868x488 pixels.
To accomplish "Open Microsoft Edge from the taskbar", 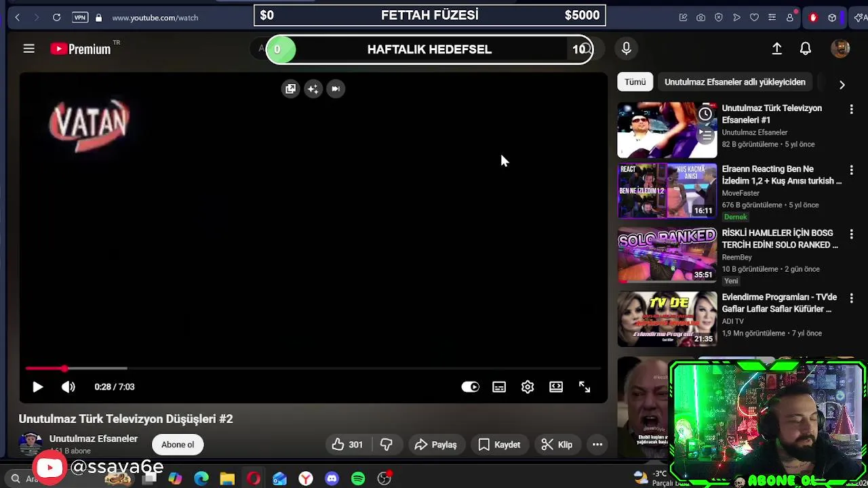I will coord(201,479).
